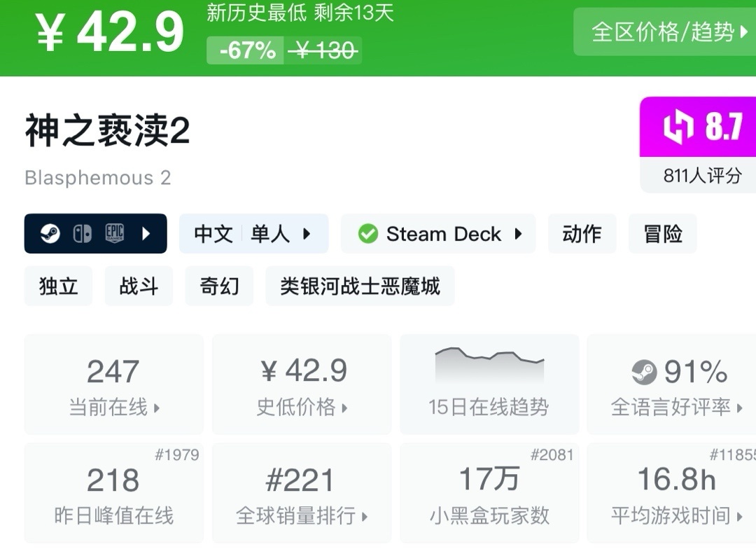Screen dimensions: 756x556
Task: Click the Nintendo Switch platform icon
Action: pyautogui.click(x=82, y=233)
